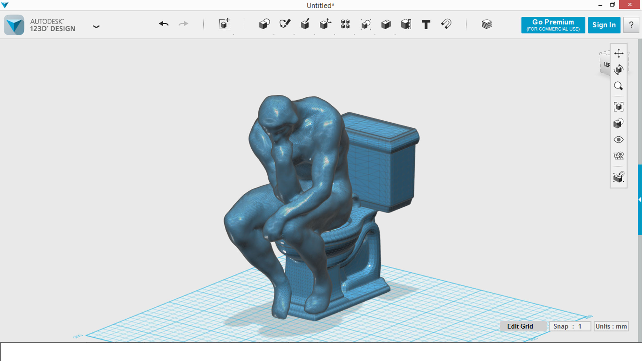Click the Go Premium button
This screenshot has height=361, width=644.
click(553, 25)
